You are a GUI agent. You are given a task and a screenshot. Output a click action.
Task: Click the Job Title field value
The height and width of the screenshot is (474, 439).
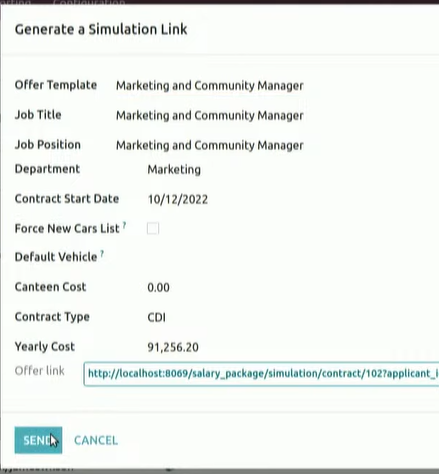210,116
